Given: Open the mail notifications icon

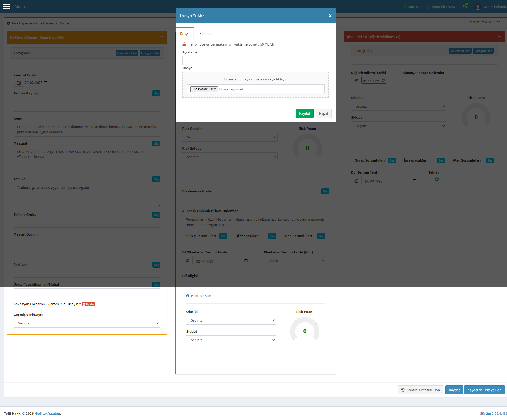Looking at the screenshot, I should coord(465,7).
